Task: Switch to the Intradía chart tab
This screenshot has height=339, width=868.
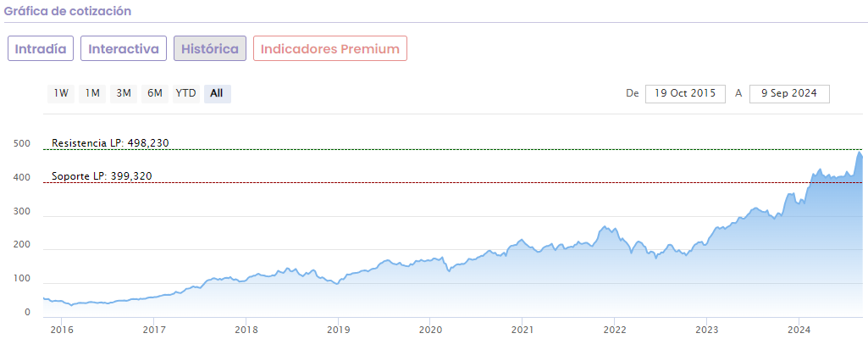Action: tap(41, 48)
